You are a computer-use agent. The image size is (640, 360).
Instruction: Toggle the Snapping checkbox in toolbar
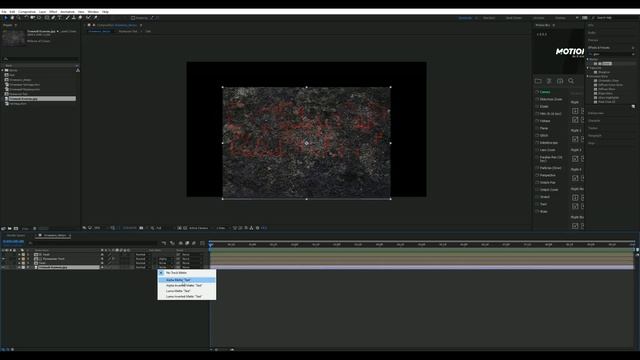[x=133, y=18]
